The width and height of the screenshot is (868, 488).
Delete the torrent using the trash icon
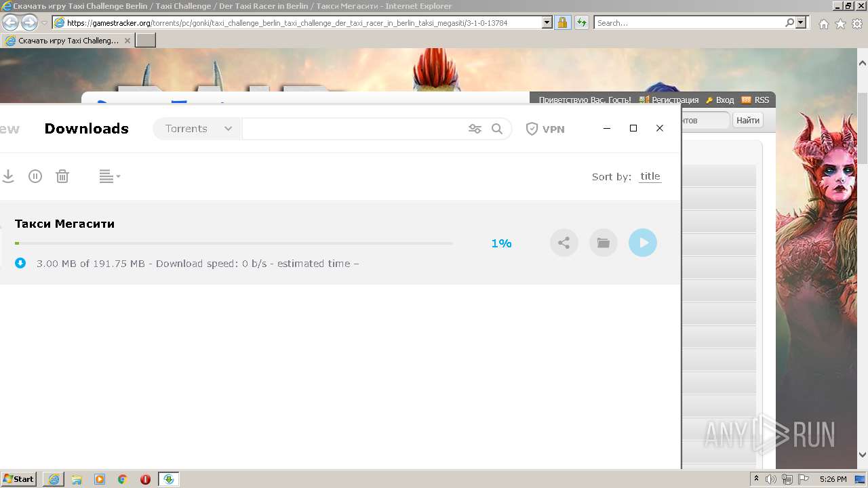click(x=62, y=176)
